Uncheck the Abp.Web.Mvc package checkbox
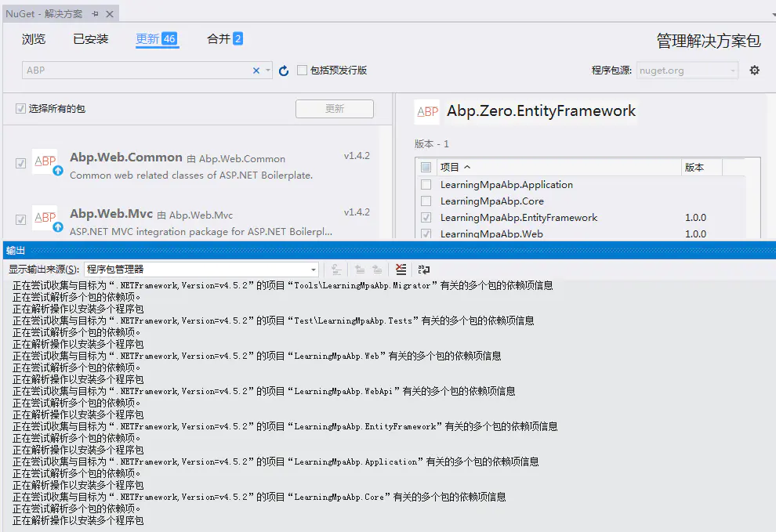The image size is (776, 532). coord(20,219)
